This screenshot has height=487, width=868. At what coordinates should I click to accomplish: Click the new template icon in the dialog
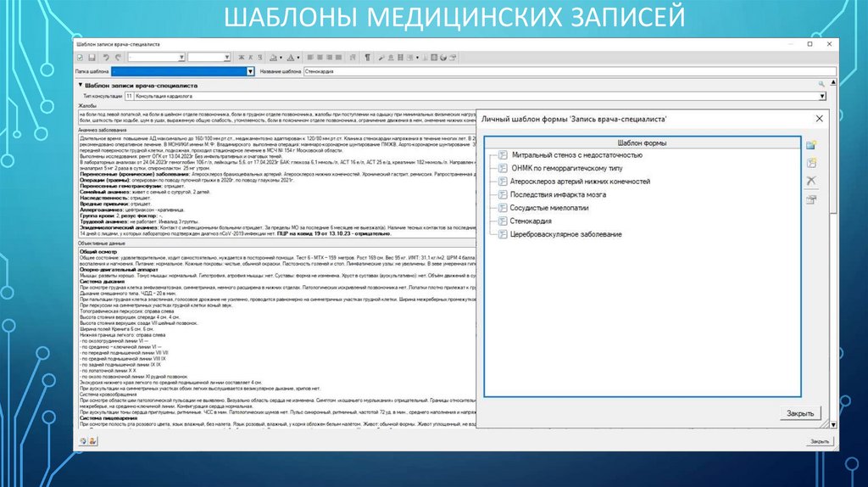point(811,163)
